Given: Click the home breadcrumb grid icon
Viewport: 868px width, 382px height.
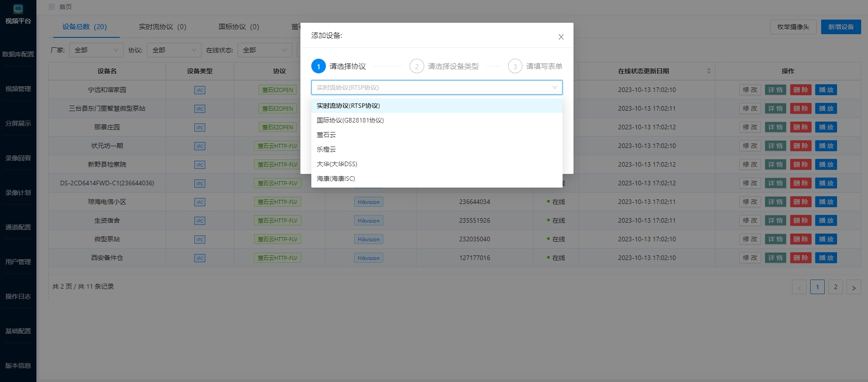Looking at the screenshot, I should (51, 7).
